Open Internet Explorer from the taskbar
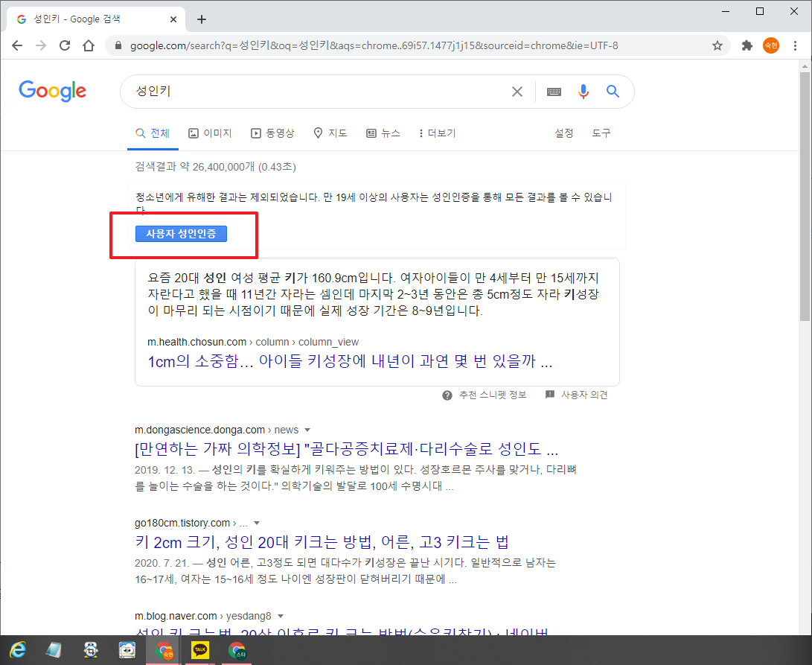 coord(18,649)
